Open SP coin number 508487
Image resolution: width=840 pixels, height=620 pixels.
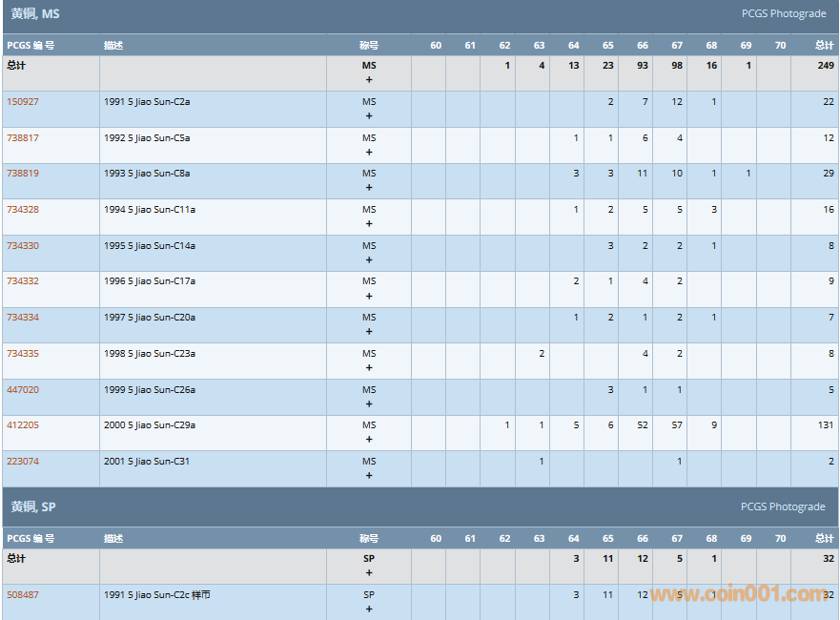coord(23,595)
